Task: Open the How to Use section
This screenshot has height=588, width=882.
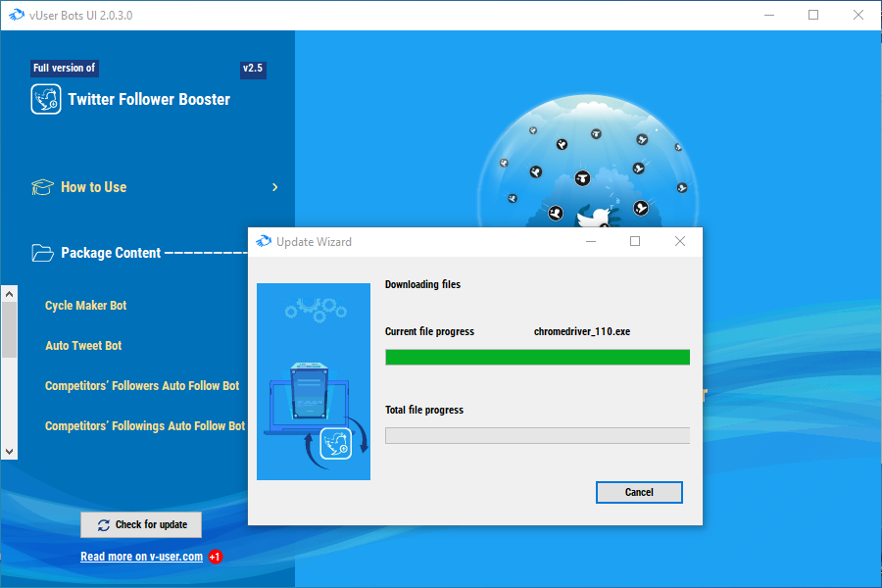Action: tap(93, 187)
